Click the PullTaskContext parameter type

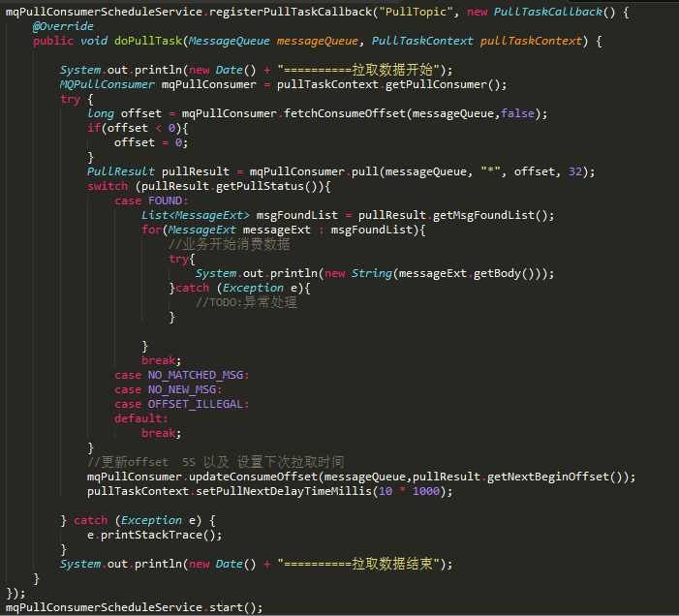click(x=422, y=41)
